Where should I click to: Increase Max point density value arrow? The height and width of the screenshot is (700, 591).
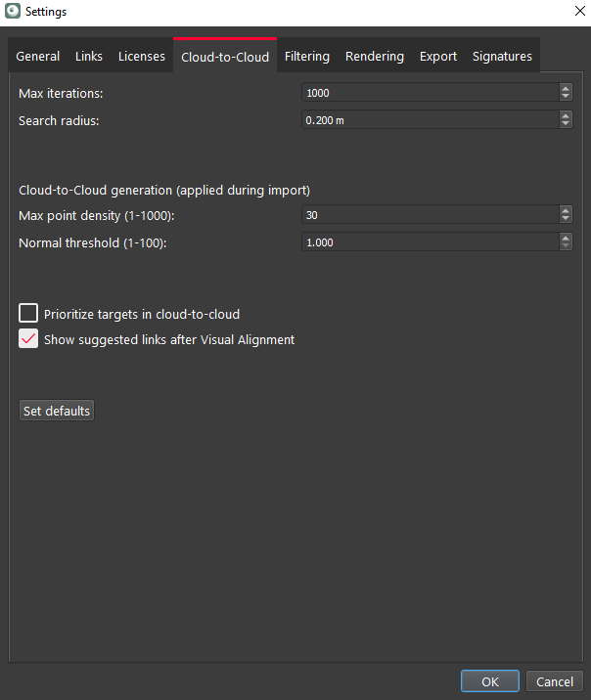pos(566,210)
